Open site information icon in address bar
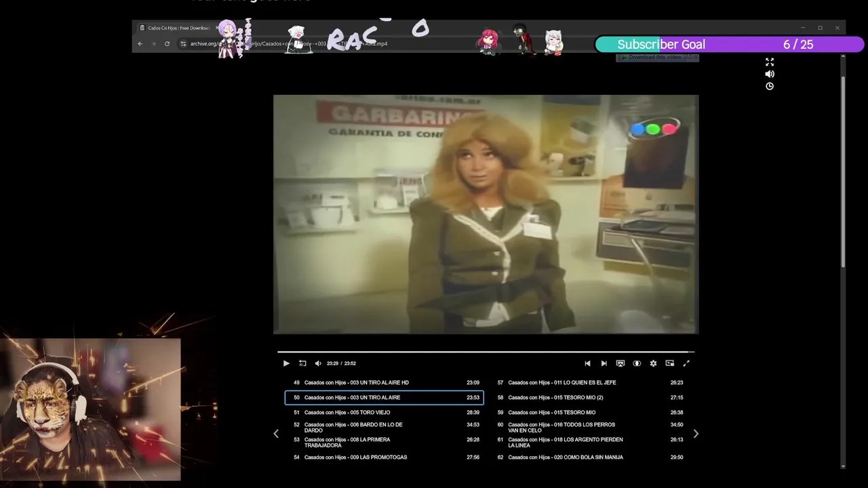 pyautogui.click(x=183, y=43)
